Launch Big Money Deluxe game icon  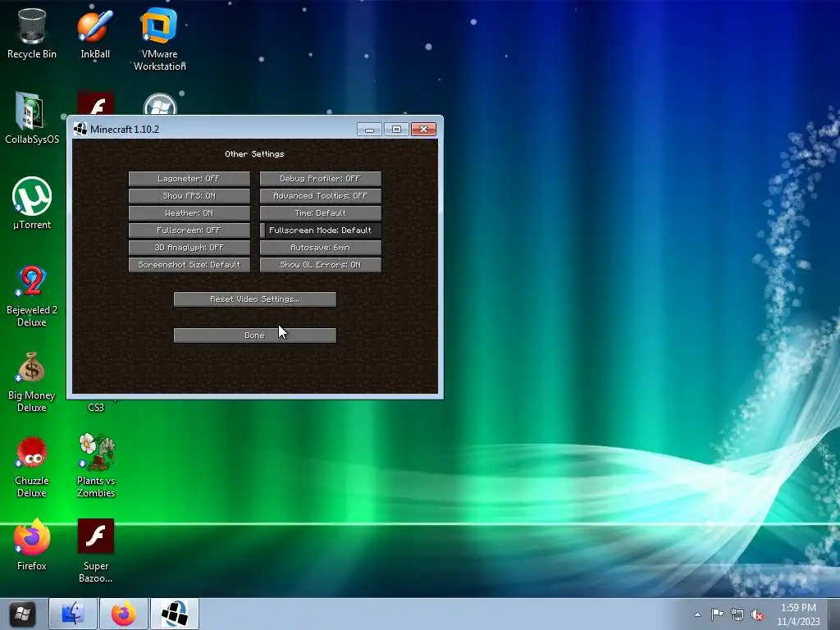tap(32, 381)
